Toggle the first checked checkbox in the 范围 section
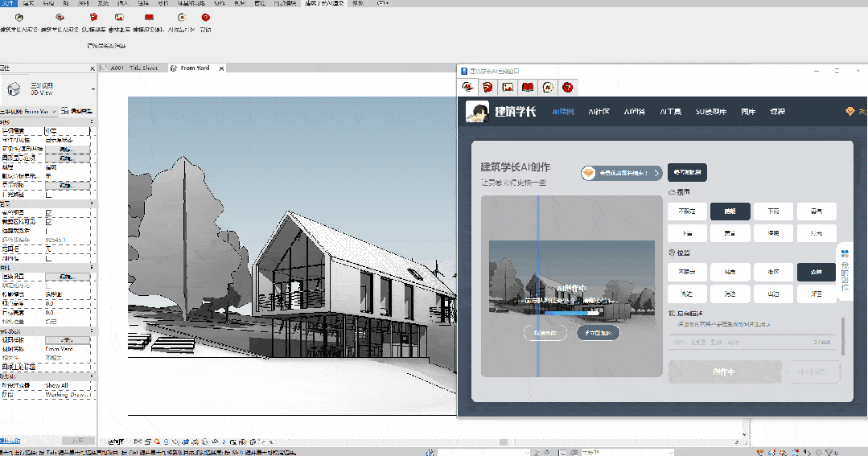This screenshot has height=456, width=868. click(x=49, y=212)
